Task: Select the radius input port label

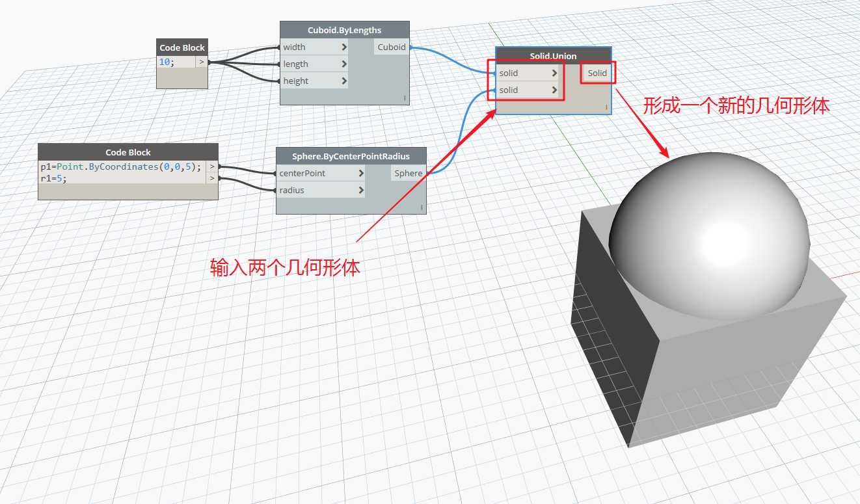Action: tap(292, 191)
